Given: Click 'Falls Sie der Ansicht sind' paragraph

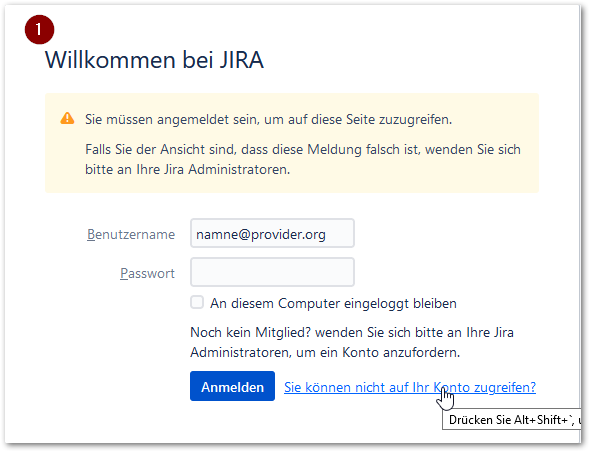Looking at the screenshot, I should pyautogui.click(x=303, y=159).
